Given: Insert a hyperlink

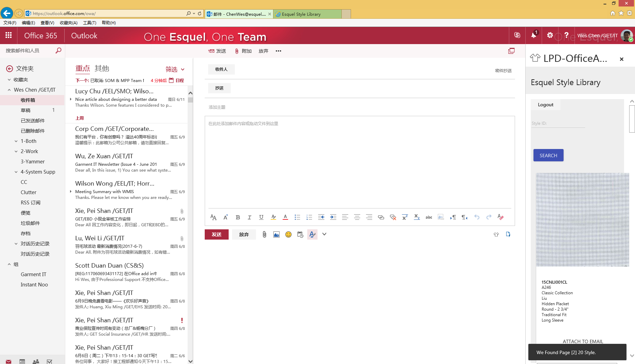Looking at the screenshot, I should click(381, 217).
